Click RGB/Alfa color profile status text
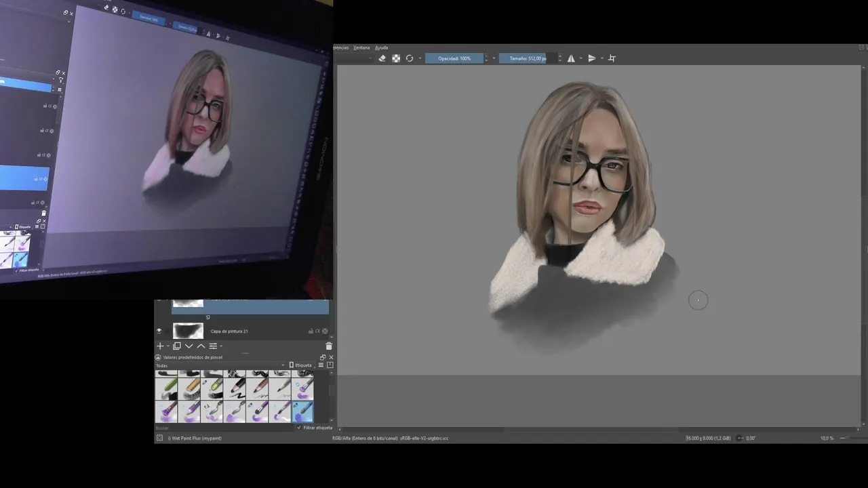This screenshot has height=488, width=868. coord(390,439)
